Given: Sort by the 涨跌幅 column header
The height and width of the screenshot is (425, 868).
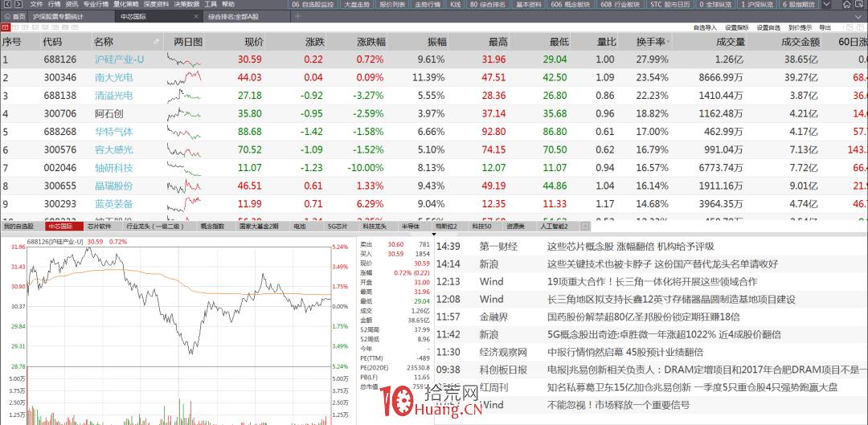Looking at the screenshot, I should (371, 42).
